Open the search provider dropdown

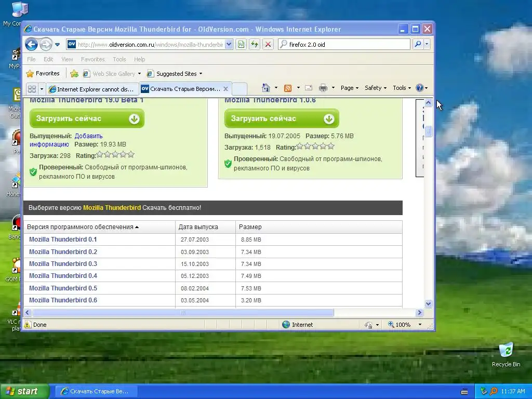(427, 44)
